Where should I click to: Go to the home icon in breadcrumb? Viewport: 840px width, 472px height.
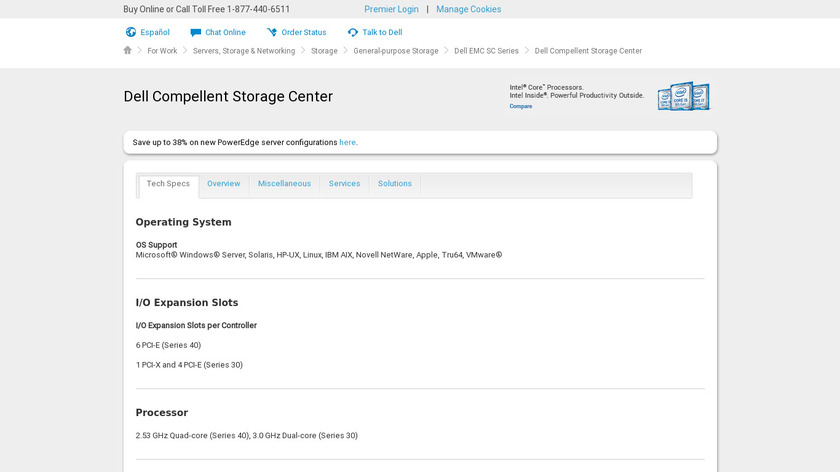128,50
